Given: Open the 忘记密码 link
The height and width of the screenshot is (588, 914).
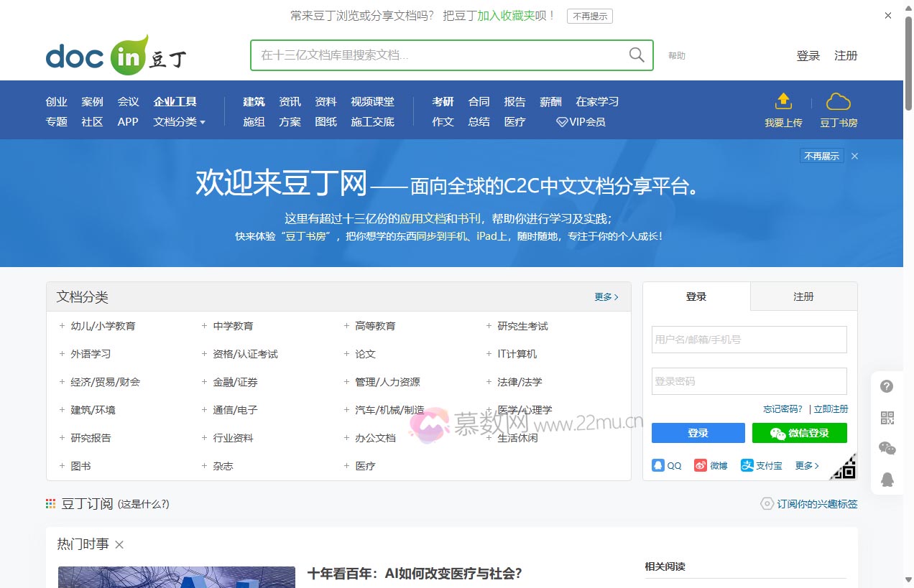Looking at the screenshot, I should click(783, 409).
